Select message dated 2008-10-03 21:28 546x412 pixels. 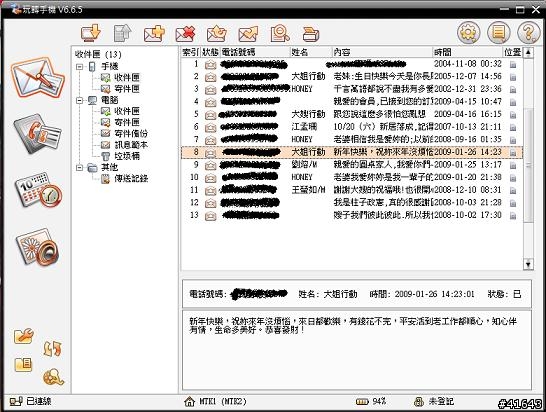tap(352, 203)
